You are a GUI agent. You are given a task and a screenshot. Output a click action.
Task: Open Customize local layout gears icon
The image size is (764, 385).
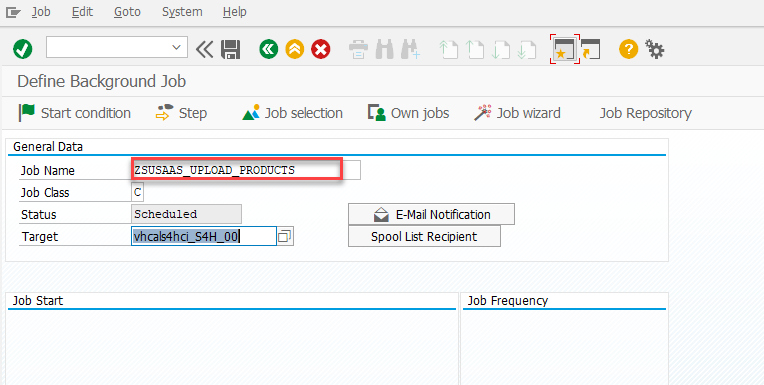(654, 49)
